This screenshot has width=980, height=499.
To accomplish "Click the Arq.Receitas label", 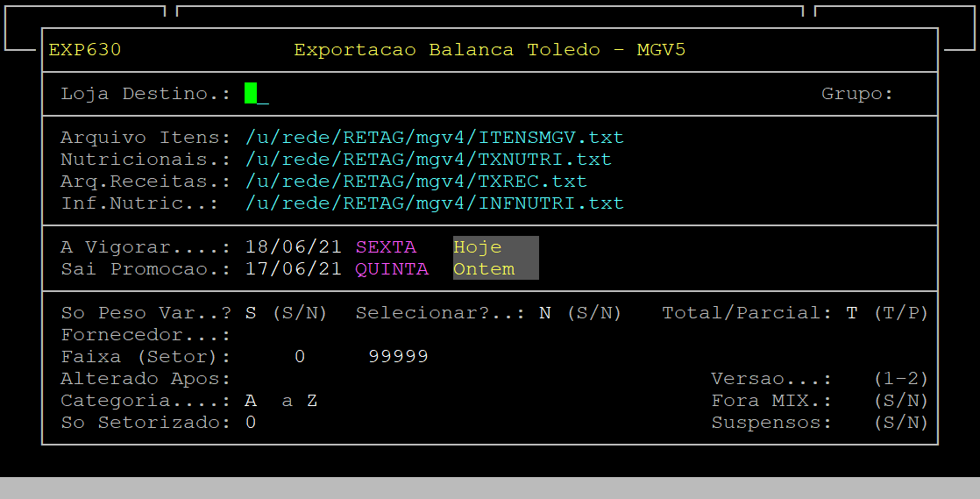I will 146,182.
